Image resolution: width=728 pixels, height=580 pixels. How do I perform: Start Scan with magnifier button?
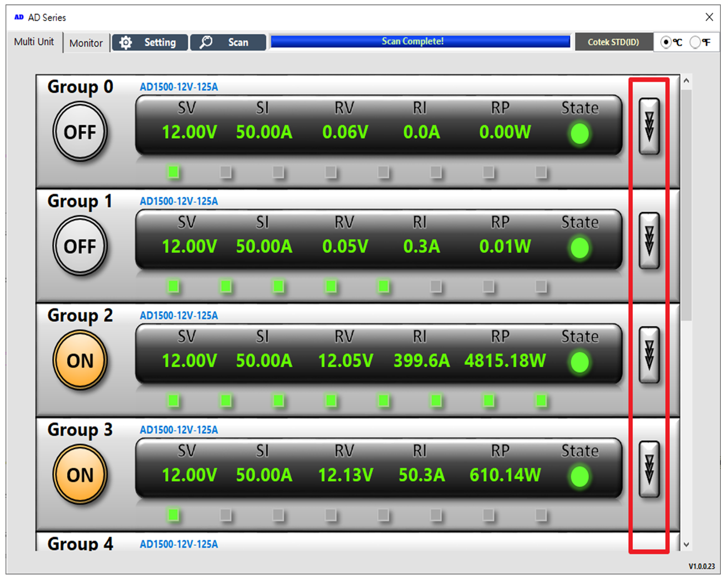[228, 43]
